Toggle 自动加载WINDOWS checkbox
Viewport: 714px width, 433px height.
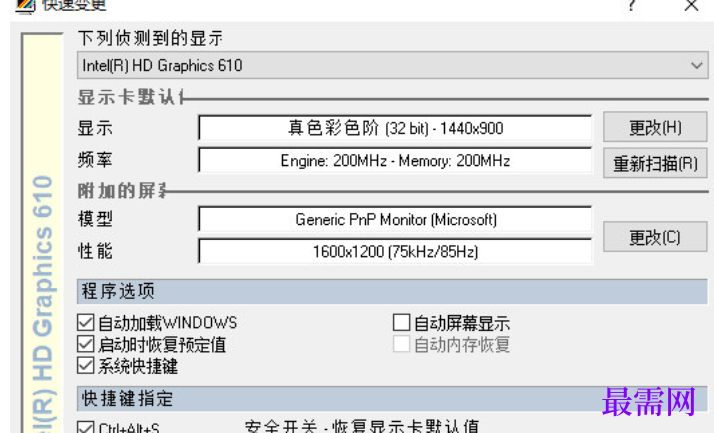85,322
